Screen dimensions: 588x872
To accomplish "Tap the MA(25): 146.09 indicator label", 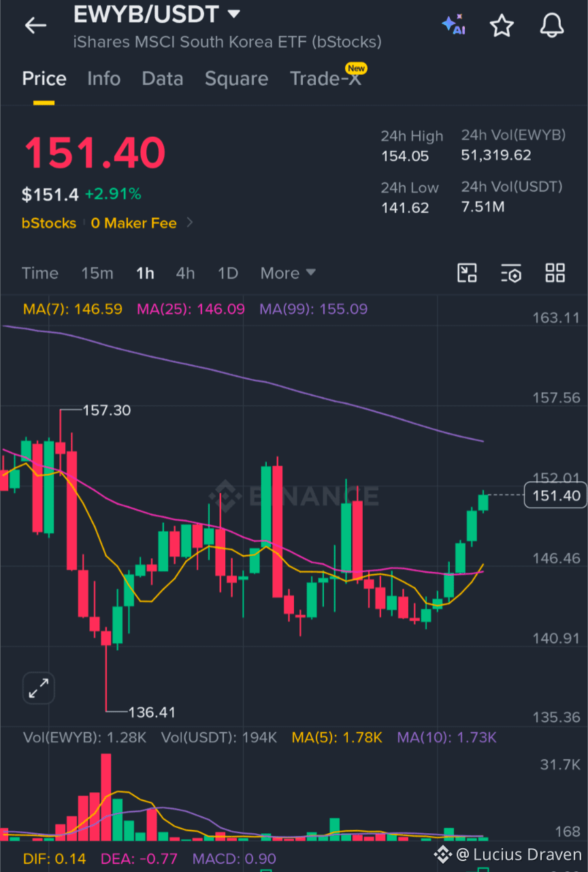I will pyautogui.click(x=191, y=309).
